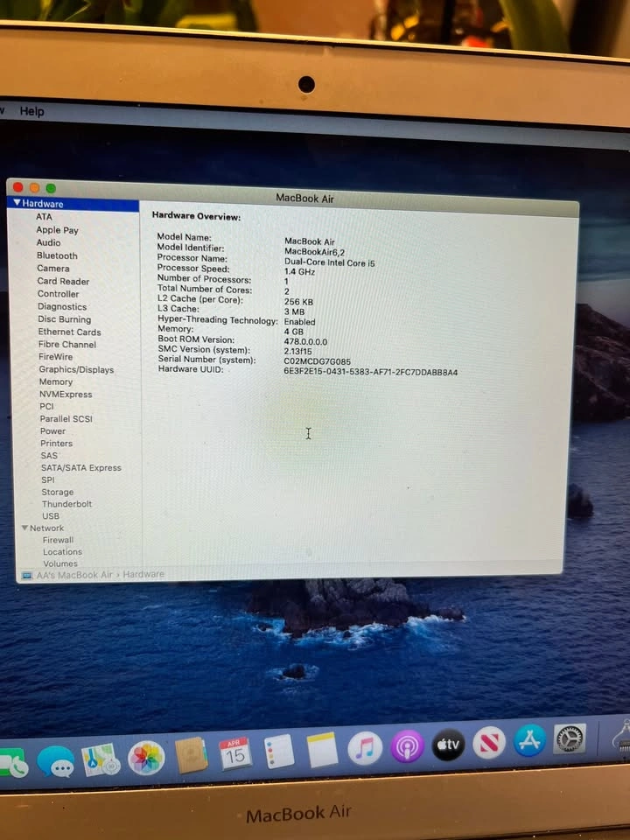
Task: Launch the Music app from the Dock
Action: click(x=365, y=748)
